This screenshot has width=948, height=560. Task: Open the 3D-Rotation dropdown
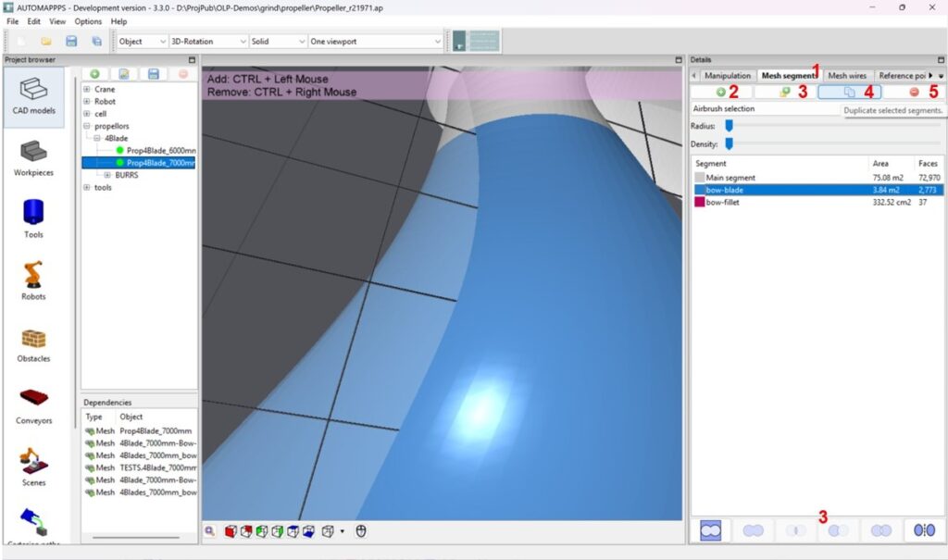pyautogui.click(x=208, y=42)
